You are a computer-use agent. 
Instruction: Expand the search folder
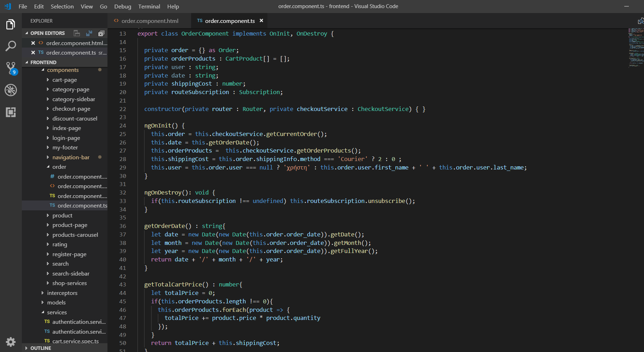tap(64, 264)
